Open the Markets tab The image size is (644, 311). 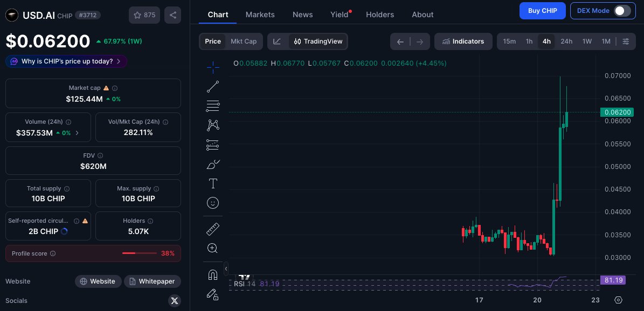tap(260, 15)
